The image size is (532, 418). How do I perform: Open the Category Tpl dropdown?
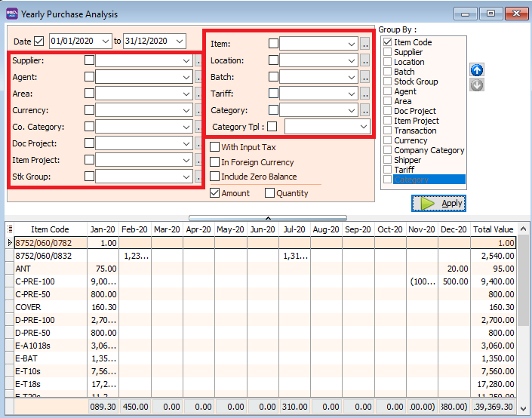click(x=364, y=127)
